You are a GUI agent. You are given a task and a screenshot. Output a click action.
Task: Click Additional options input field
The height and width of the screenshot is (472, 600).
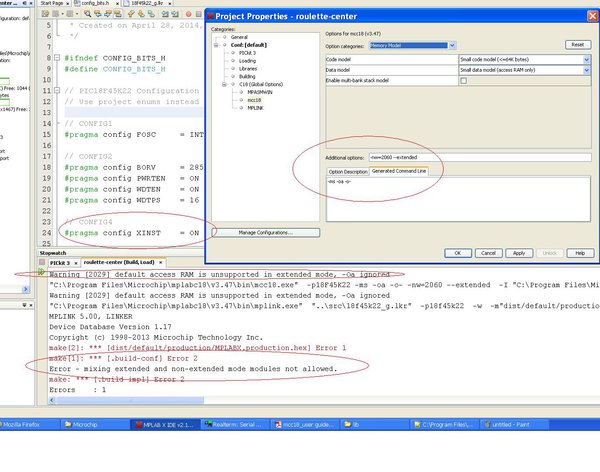point(480,157)
